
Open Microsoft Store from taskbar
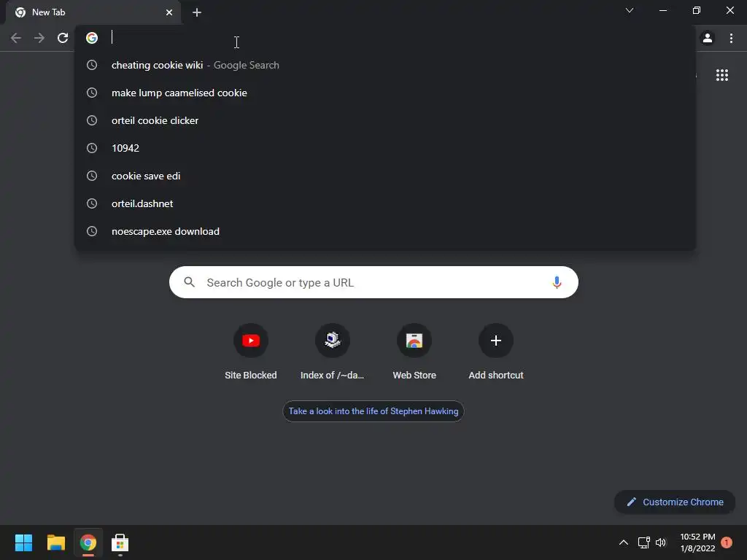120,542
